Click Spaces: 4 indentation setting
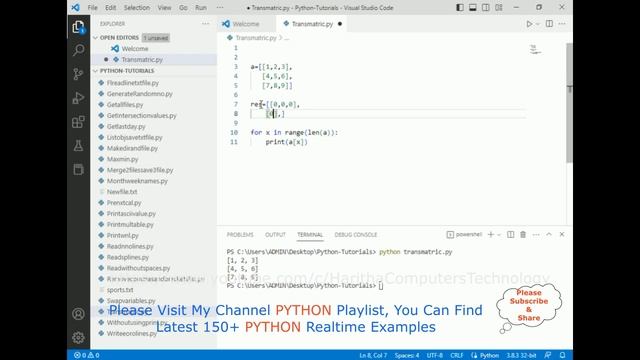This screenshot has width=640, height=360. click(407, 355)
